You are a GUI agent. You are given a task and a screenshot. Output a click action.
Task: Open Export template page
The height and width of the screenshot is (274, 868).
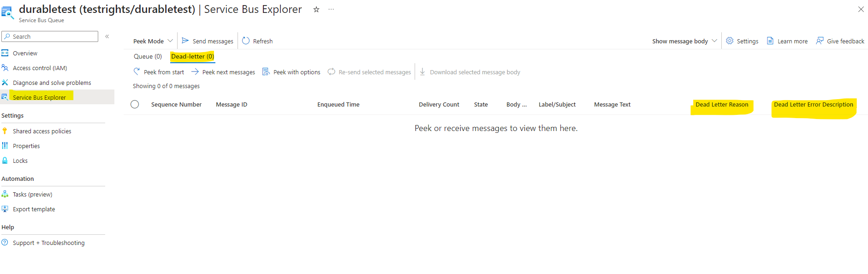coord(34,209)
